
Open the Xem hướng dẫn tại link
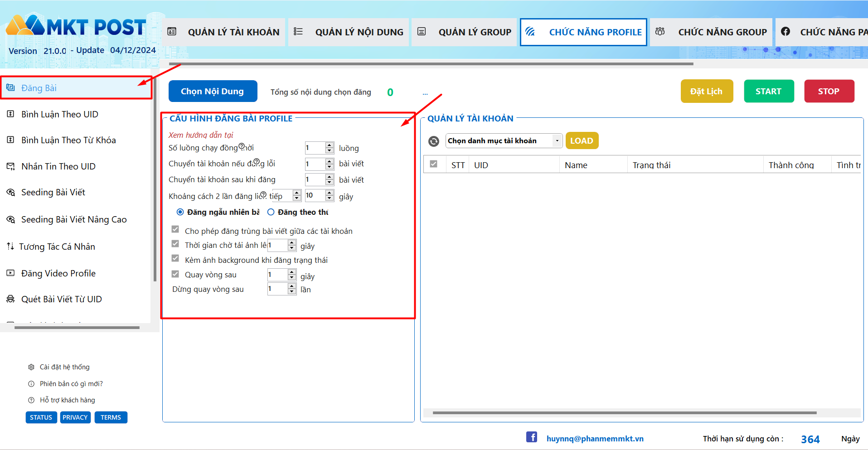(x=201, y=135)
